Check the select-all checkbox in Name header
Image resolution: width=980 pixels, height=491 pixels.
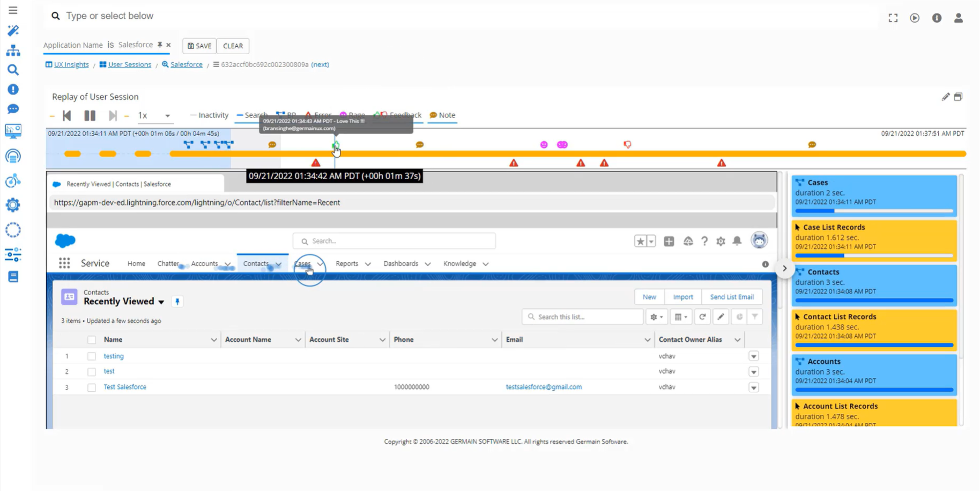91,339
